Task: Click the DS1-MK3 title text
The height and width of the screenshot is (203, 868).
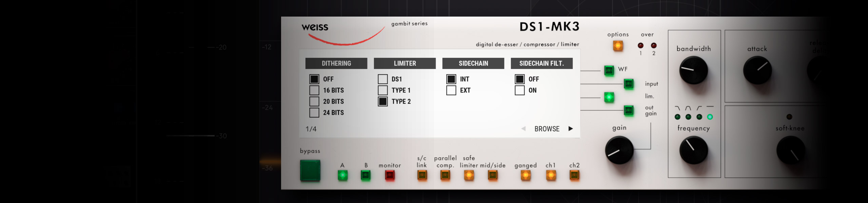Action: click(x=549, y=27)
